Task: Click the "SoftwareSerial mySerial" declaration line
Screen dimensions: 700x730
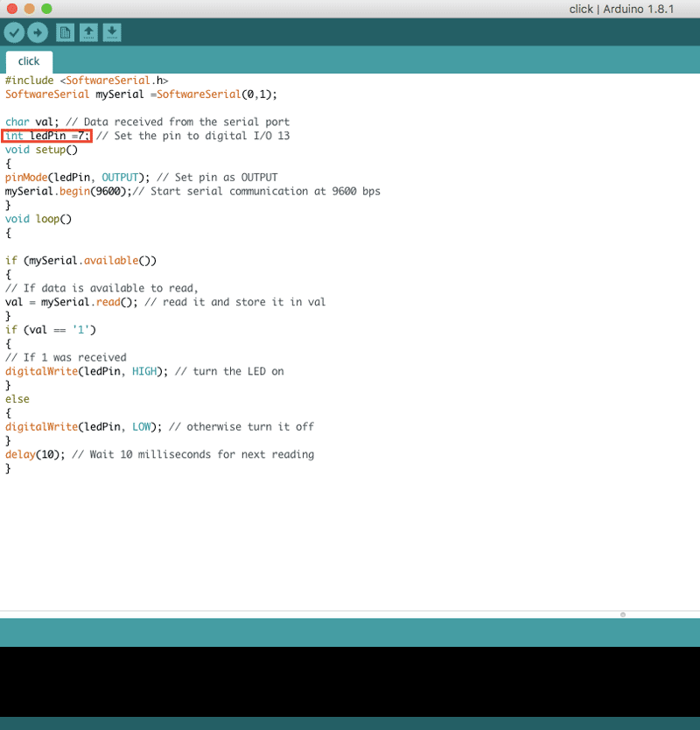Action: [141, 94]
